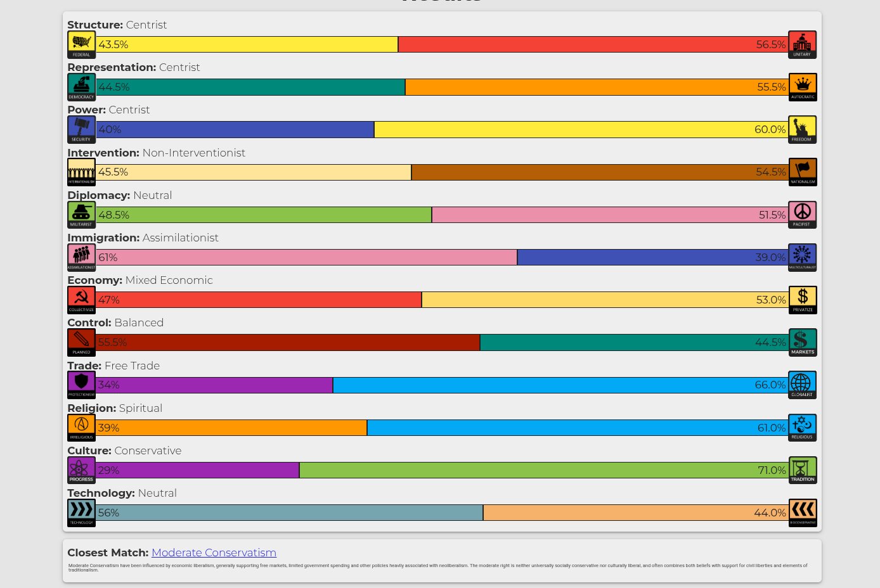Click the 53.0% value in the Economy bar

click(x=771, y=300)
